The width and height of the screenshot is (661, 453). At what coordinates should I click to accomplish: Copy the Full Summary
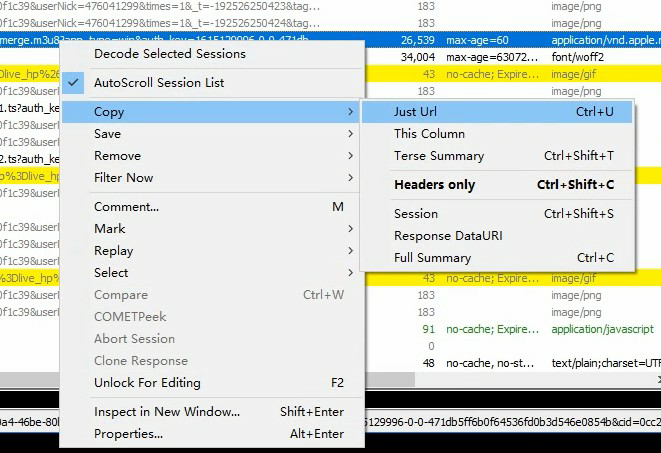[x=432, y=258]
